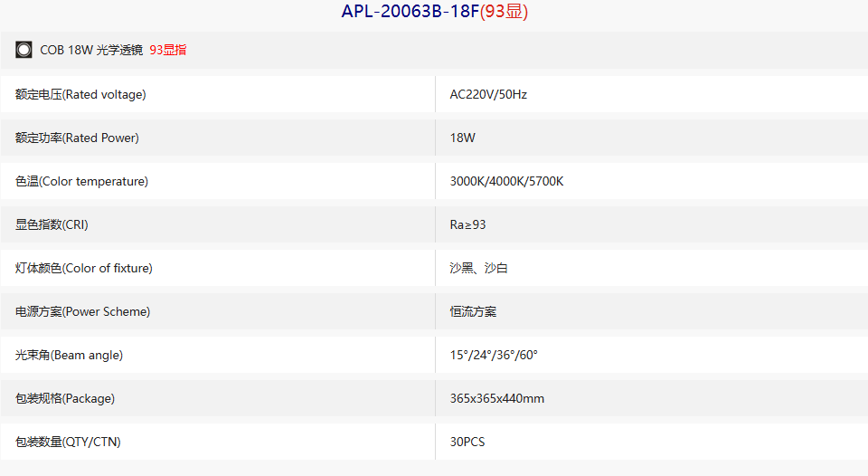Click 'COB 18W 光学透镜' text
Viewport: 868px width, 476px height.
click(91, 50)
